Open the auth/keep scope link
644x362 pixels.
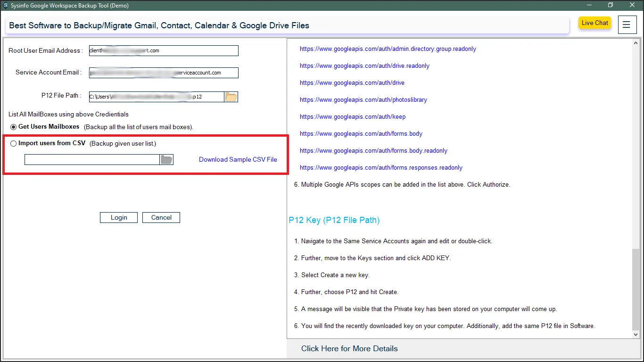353,117
